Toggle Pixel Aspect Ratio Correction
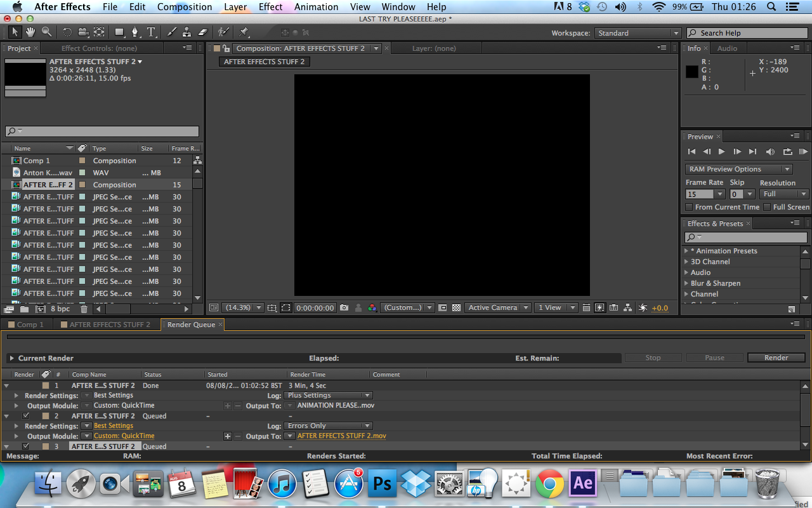This screenshot has width=812, height=508. click(x=586, y=307)
